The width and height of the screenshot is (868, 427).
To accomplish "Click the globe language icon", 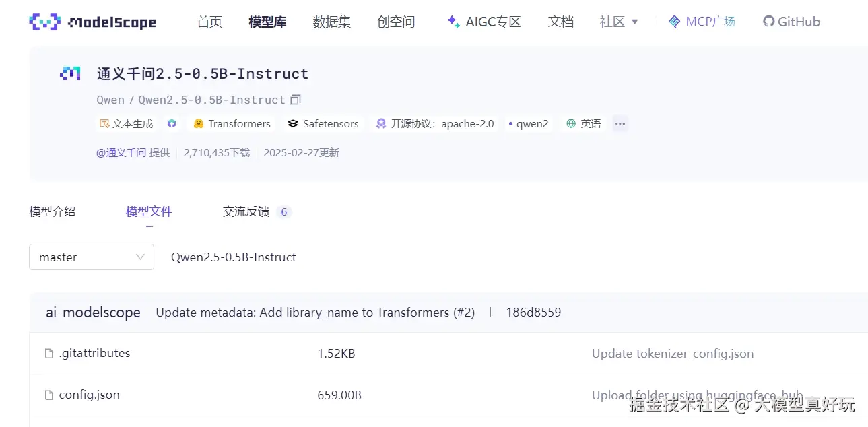I will (x=571, y=124).
